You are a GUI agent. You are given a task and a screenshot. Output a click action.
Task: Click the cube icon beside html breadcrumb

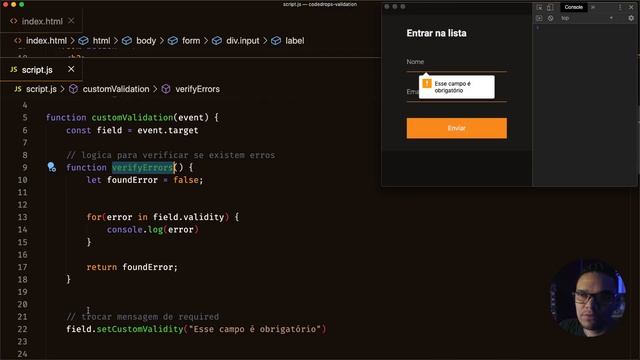pyautogui.click(x=83, y=41)
